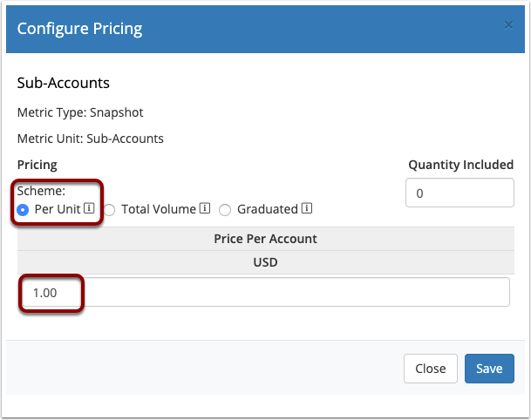The width and height of the screenshot is (531, 420).
Task: Click the Scheme label
Action: pos(41,191)
